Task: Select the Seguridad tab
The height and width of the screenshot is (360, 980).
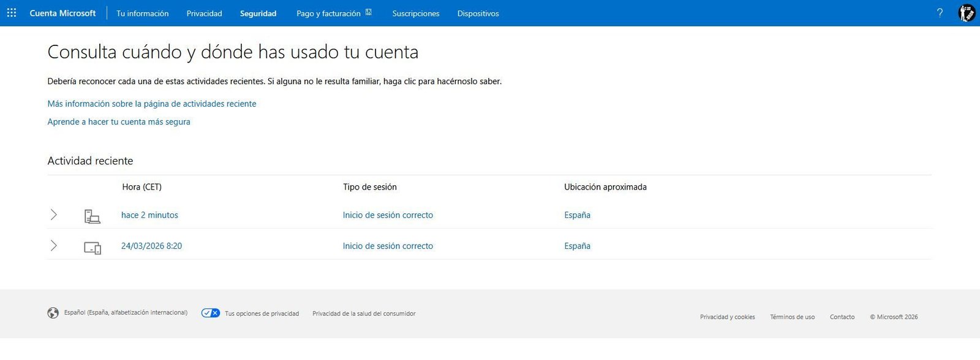Action: tap(258, 13)
